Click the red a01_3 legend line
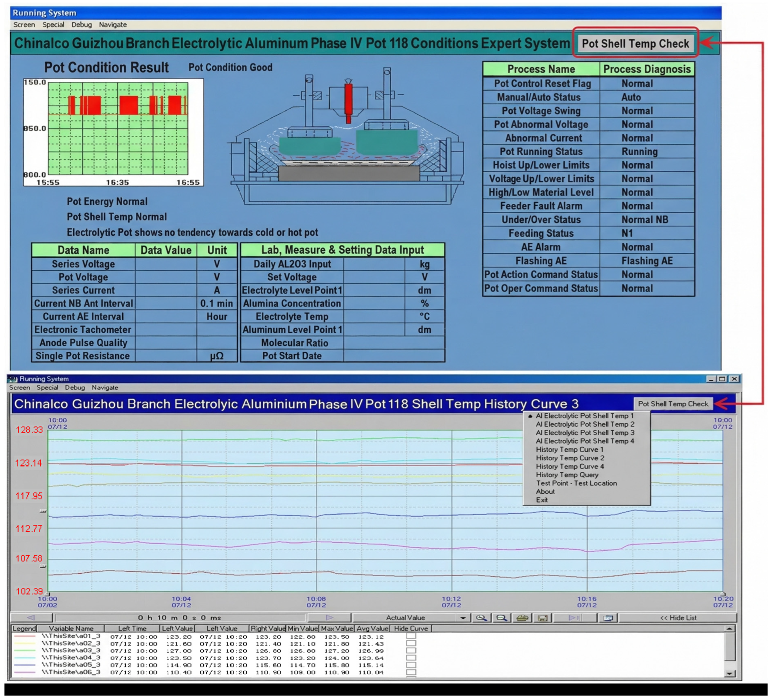Viewport: 772px width, 700px height. click(x=25, y=636)
